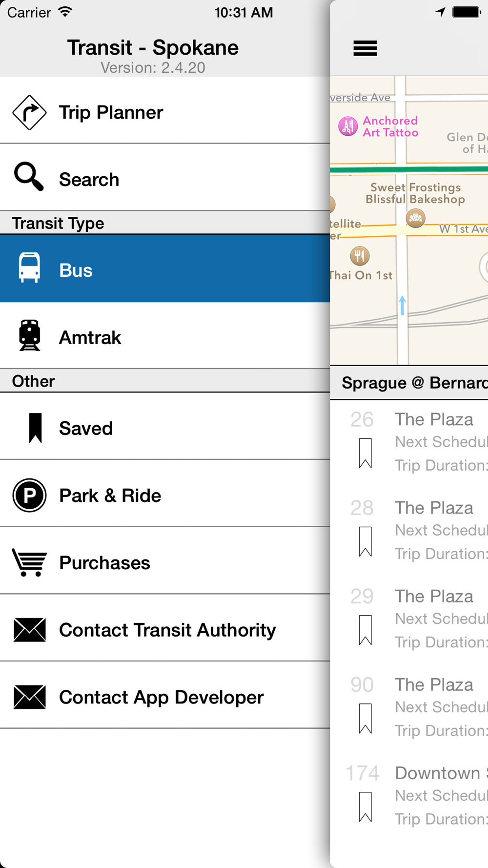The image size is (488, 868).
Task: Open Trip Planner from the turn-arrow icon
Action: [x=29, y=112]
